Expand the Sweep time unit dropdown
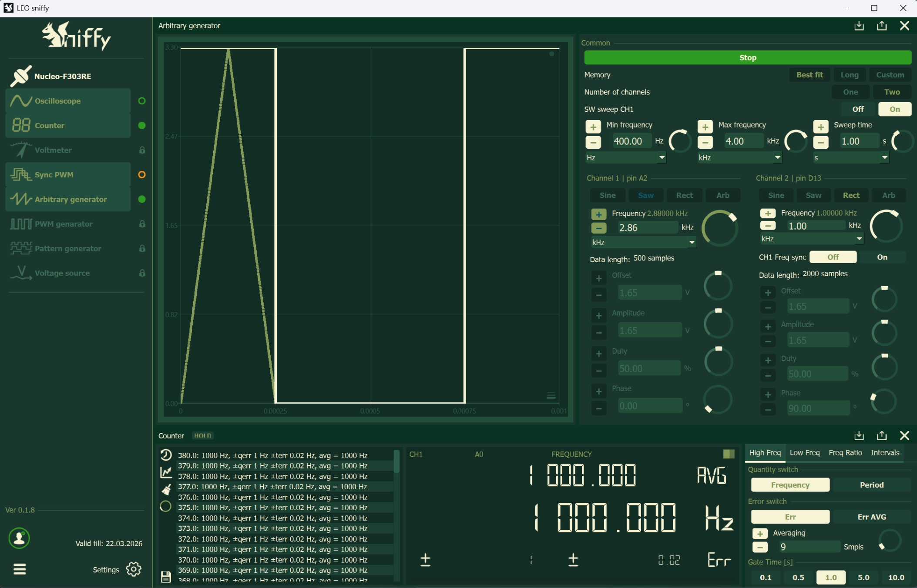The image size is (917, 588). 884,157
